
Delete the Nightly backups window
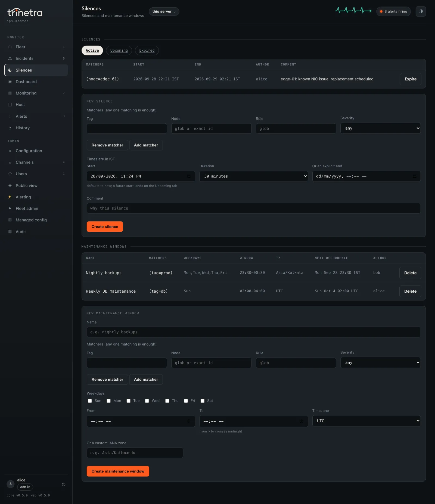pos(410,273)
